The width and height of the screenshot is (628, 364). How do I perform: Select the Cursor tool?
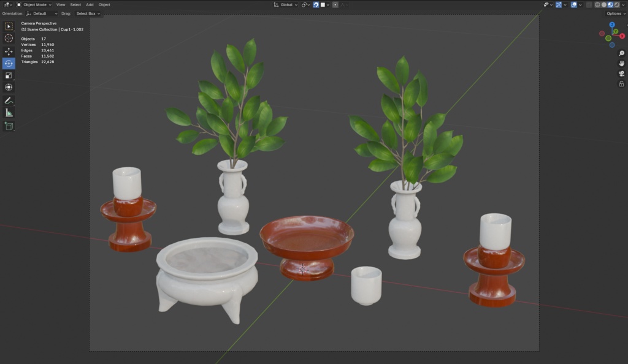pyautogui.click(x=9, y=39)
